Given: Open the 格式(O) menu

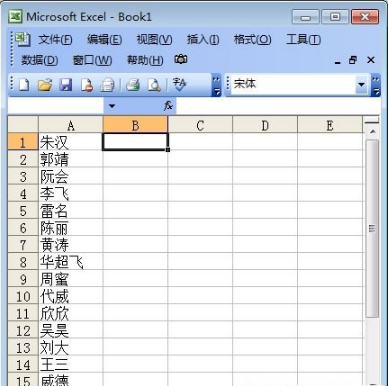Looking at the screenshot, I should (252, 40).
